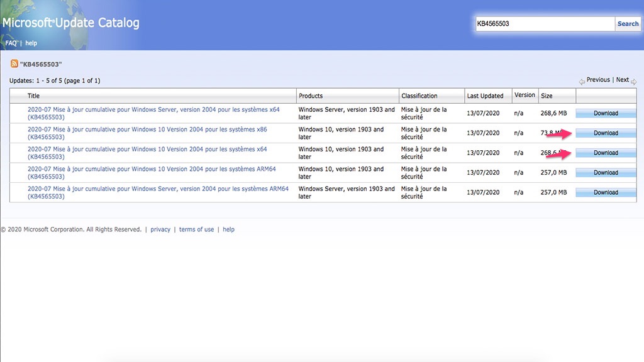Click Products cell of Windows Server x64 row
Screen dimensions: 644x362
(347, 113)
